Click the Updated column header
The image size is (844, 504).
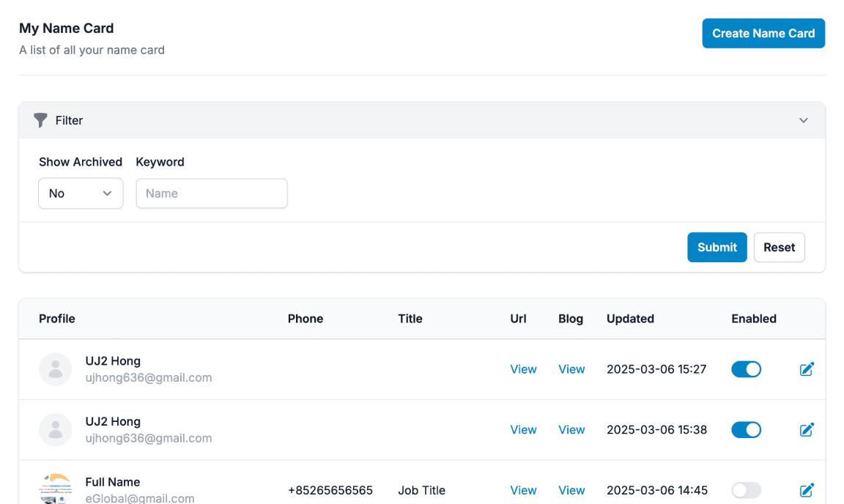630,319
